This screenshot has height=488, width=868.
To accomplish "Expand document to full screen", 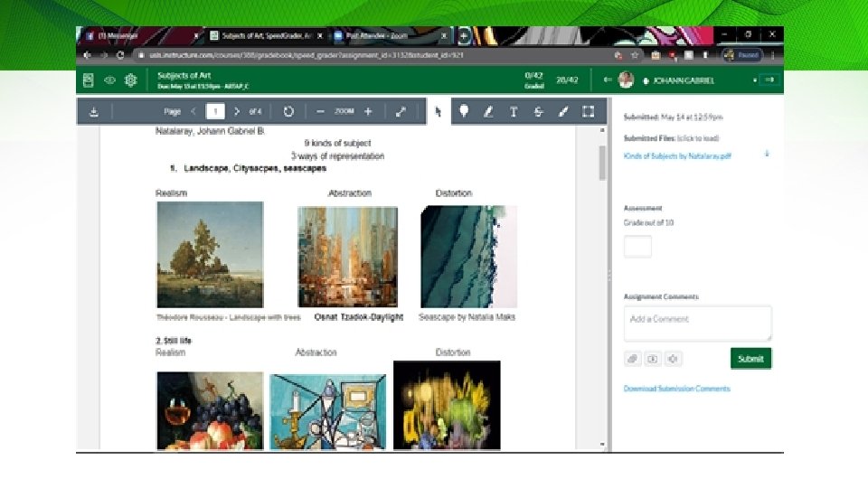I will pyautogui.click(x=401, y=112).
